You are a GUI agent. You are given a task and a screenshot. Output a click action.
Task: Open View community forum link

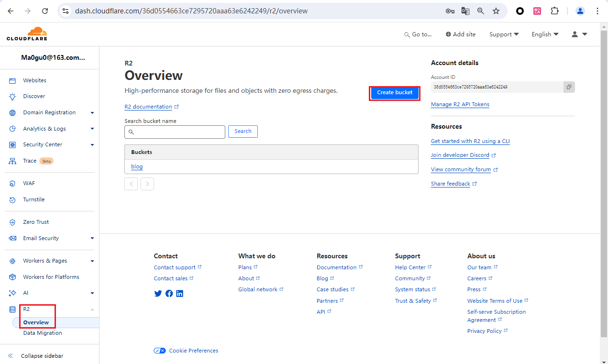tap(464, 169)
